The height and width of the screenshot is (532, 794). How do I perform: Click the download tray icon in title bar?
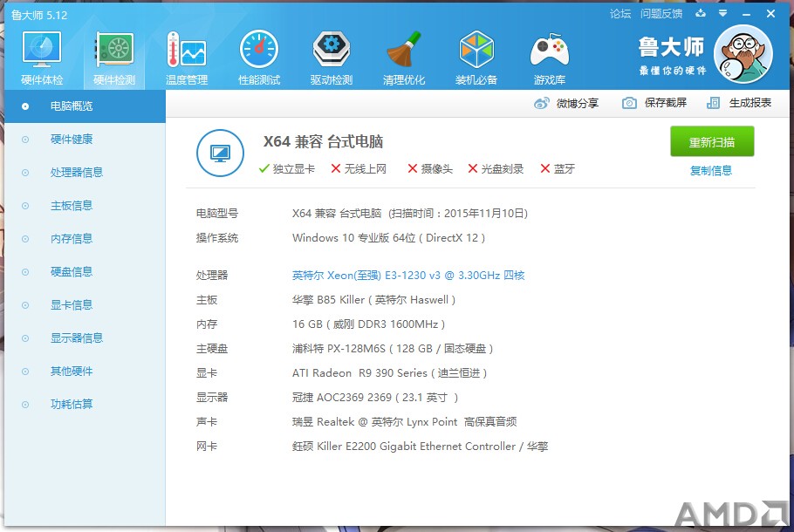point(701,13)
